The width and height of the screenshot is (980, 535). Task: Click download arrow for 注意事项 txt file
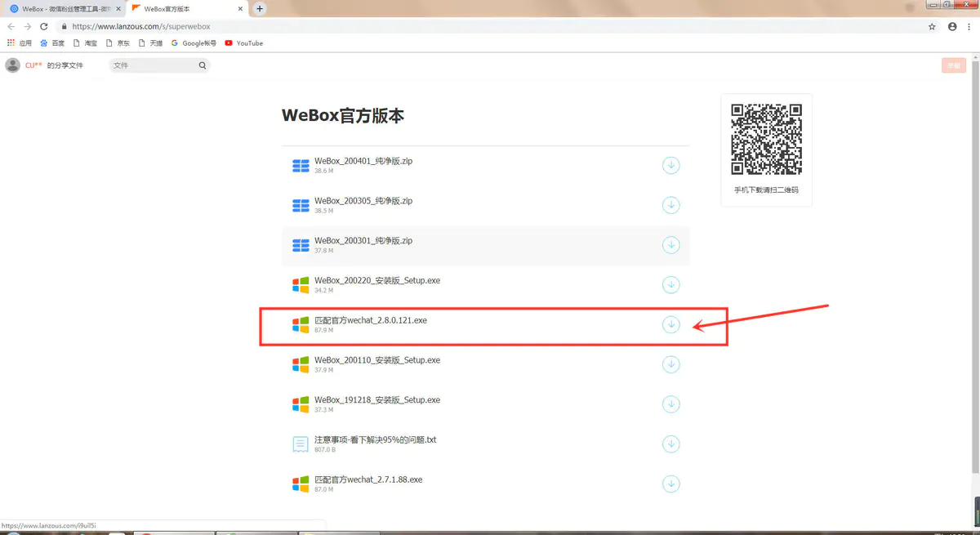point(670,444)
